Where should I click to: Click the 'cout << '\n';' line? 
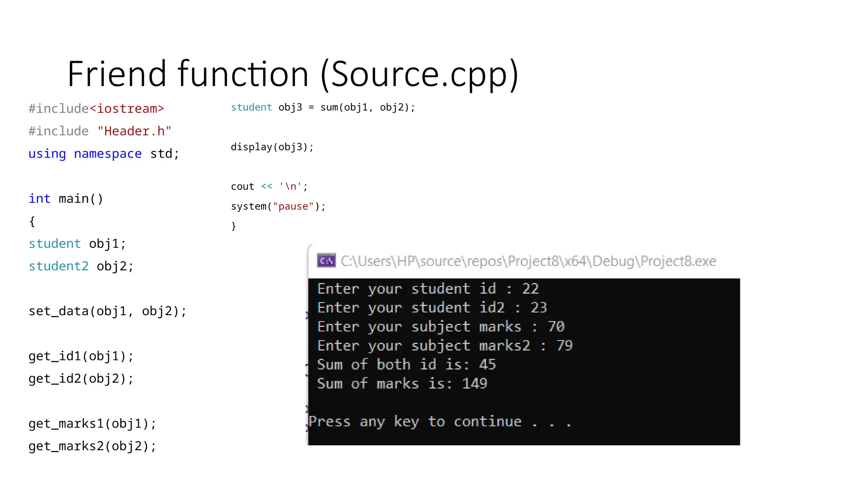pyautogui.click(x=269, y=186)
